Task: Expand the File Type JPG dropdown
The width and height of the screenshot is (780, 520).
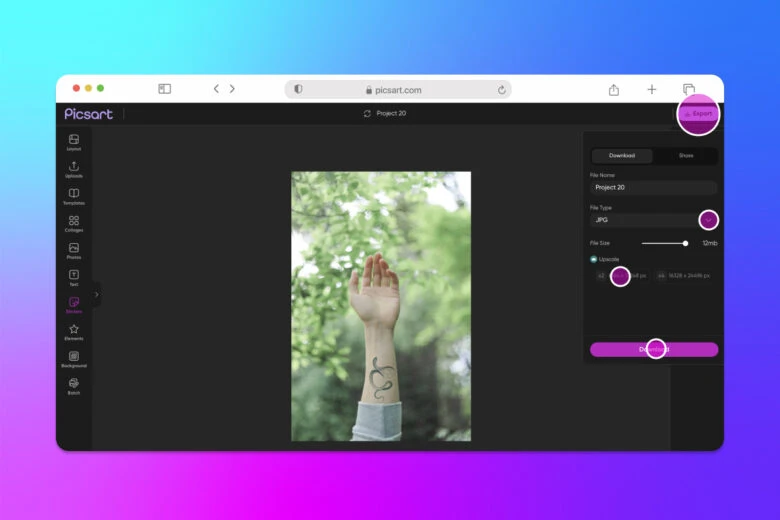Action: [708, 219]
